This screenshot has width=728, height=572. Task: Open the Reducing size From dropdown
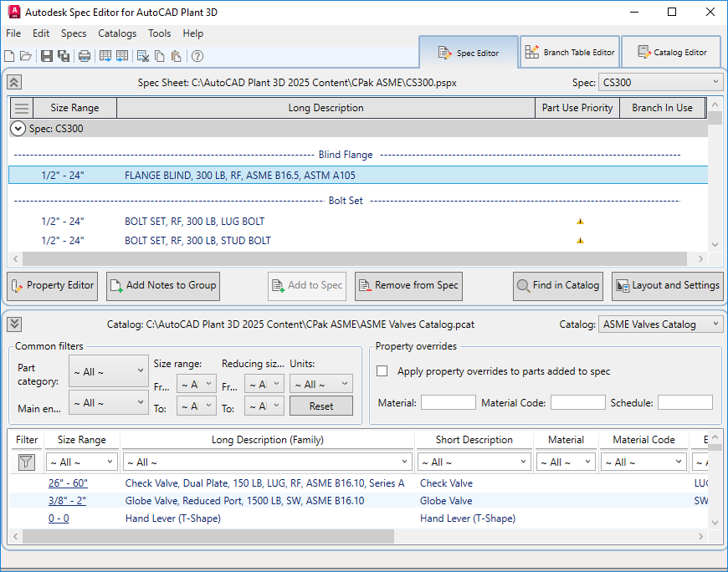point(264,384)
